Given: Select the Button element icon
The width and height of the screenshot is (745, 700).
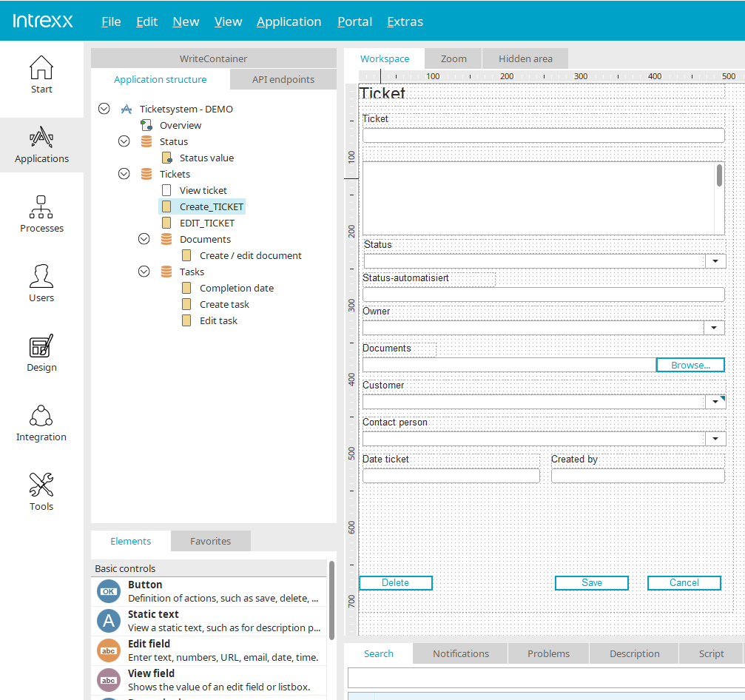Looking at the screenshot, I should coord(109,591).
